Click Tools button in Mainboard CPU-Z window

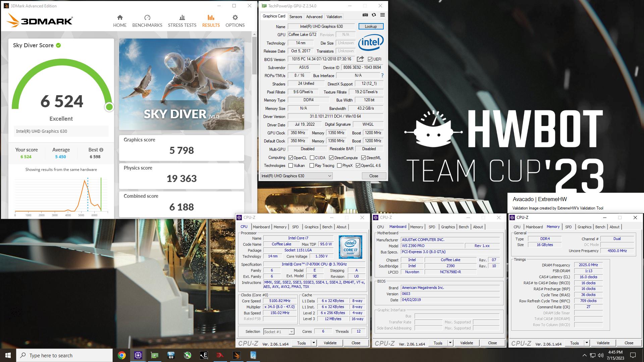pos(438,343)
